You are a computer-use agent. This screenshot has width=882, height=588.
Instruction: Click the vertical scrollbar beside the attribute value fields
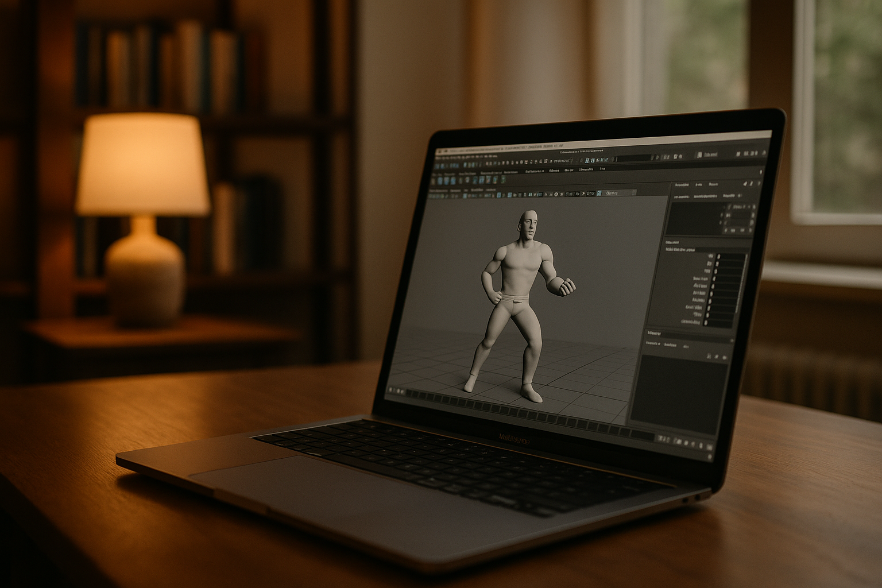coord(741,283)
